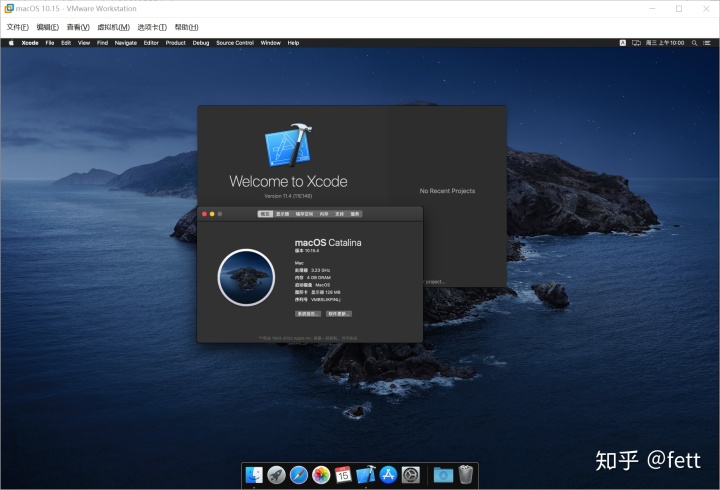Open Notification Center list icon
This screenshot has width=720, height=490.
pos(707,43)
